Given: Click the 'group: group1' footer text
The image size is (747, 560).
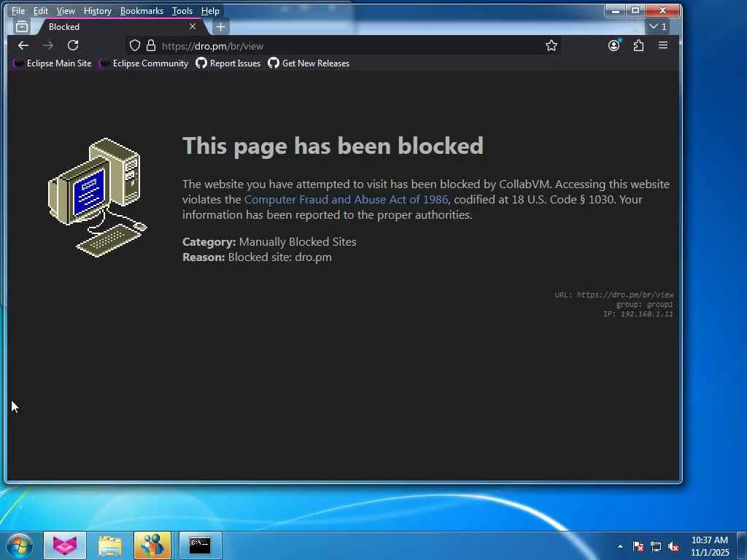Looking at the screenshot, I should coord(645,304).
